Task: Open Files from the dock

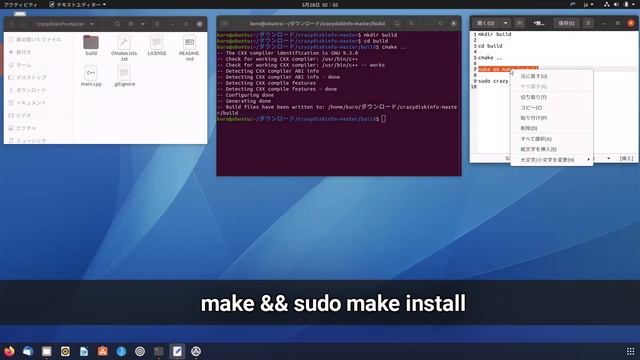Action: tap(47, 351)
